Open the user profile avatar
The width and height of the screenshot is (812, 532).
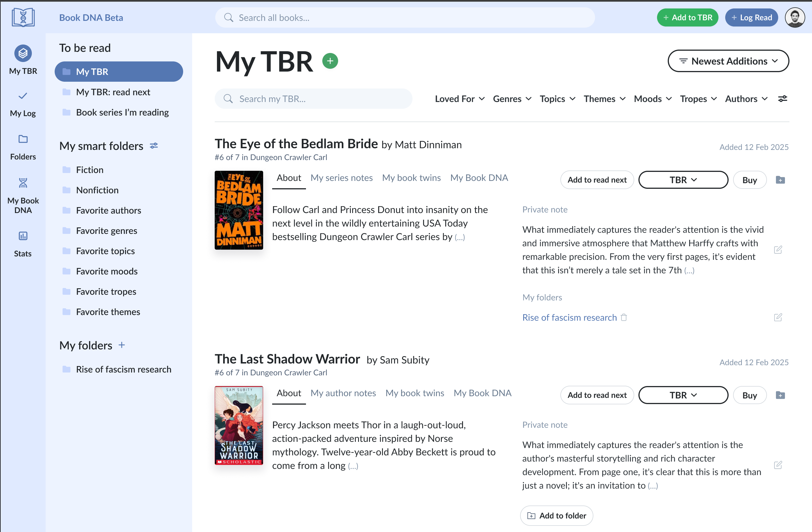click(x=795, y=18)
